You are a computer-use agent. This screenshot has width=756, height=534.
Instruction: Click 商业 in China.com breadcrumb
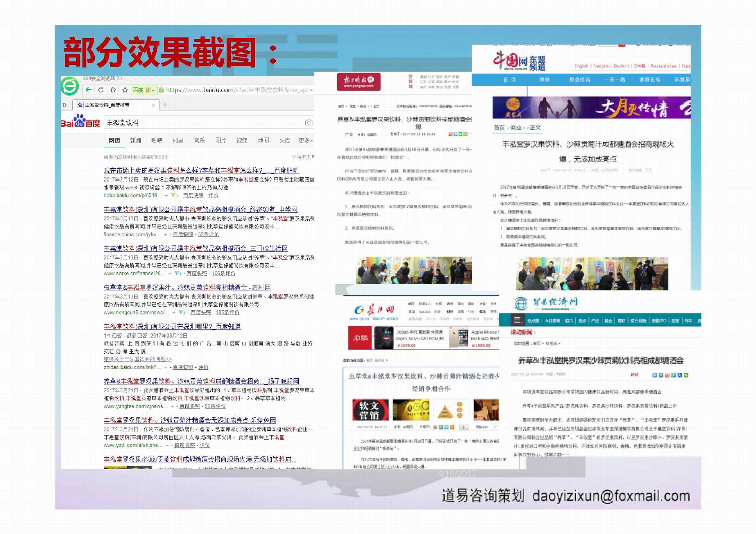coord(516,128)
